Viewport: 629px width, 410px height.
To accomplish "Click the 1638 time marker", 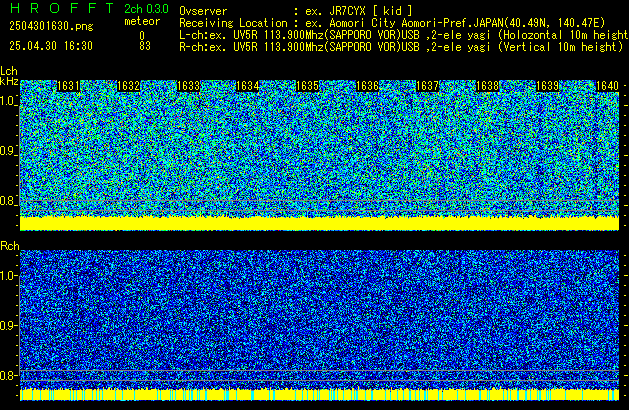I will coord(487,86).
